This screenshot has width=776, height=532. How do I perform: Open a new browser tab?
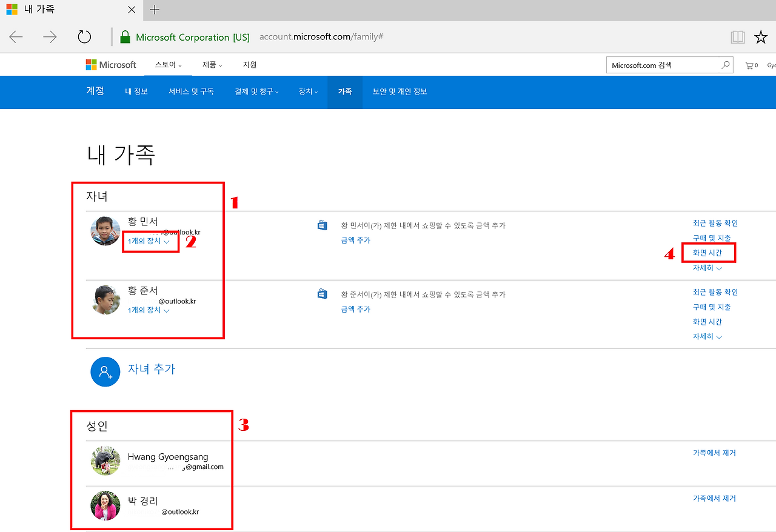coord(155,9)
